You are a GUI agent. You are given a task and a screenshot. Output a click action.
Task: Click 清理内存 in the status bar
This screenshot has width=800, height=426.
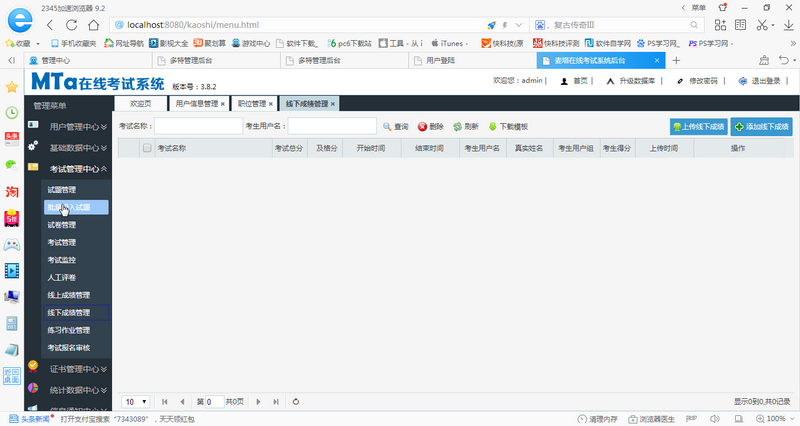click(598, 419)
